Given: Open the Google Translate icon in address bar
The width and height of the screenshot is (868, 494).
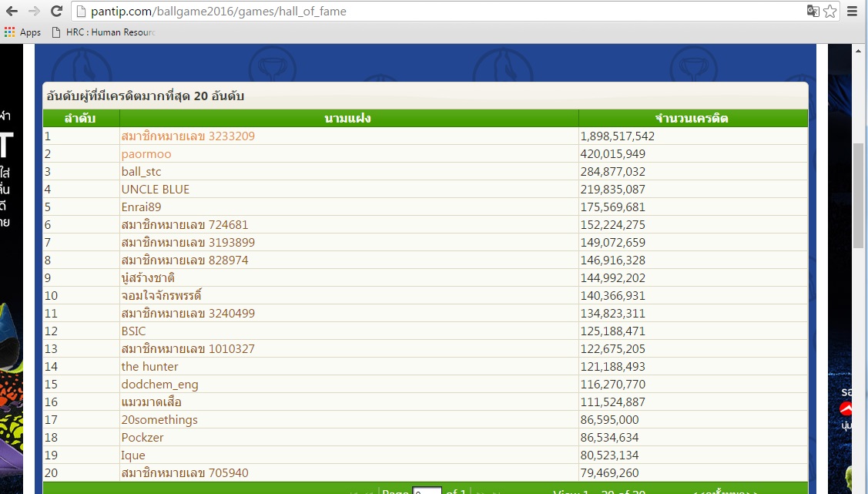Looking at the screenshot, I should pyautogui.click(x=813, y=11).
